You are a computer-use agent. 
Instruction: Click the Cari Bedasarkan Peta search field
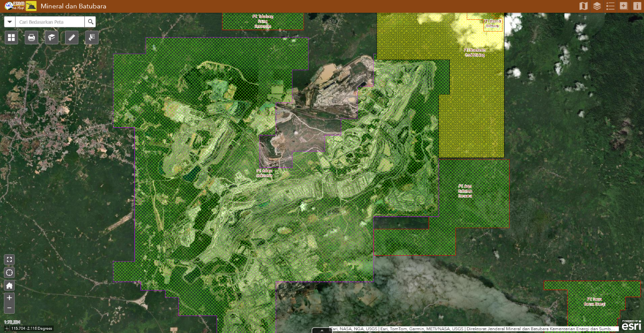(50, 22)
